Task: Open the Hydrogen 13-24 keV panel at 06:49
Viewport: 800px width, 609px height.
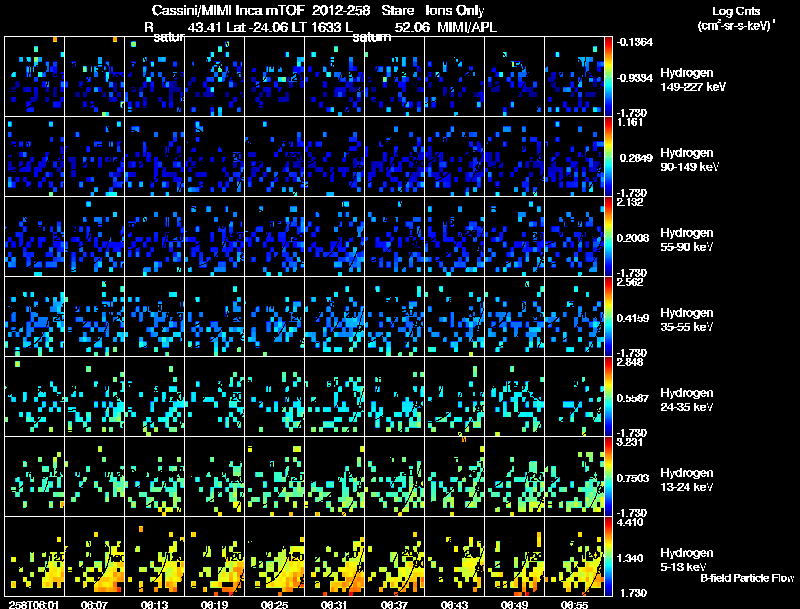Action: [514, 476]
